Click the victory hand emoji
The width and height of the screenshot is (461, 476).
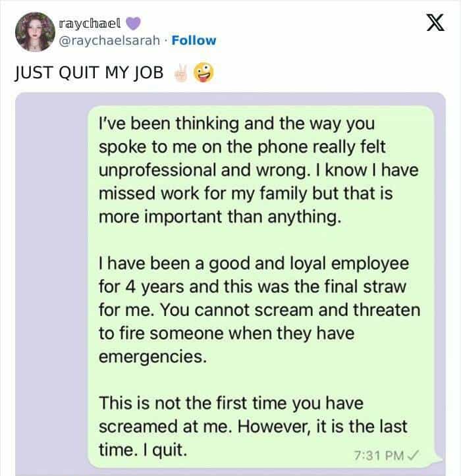180,72
